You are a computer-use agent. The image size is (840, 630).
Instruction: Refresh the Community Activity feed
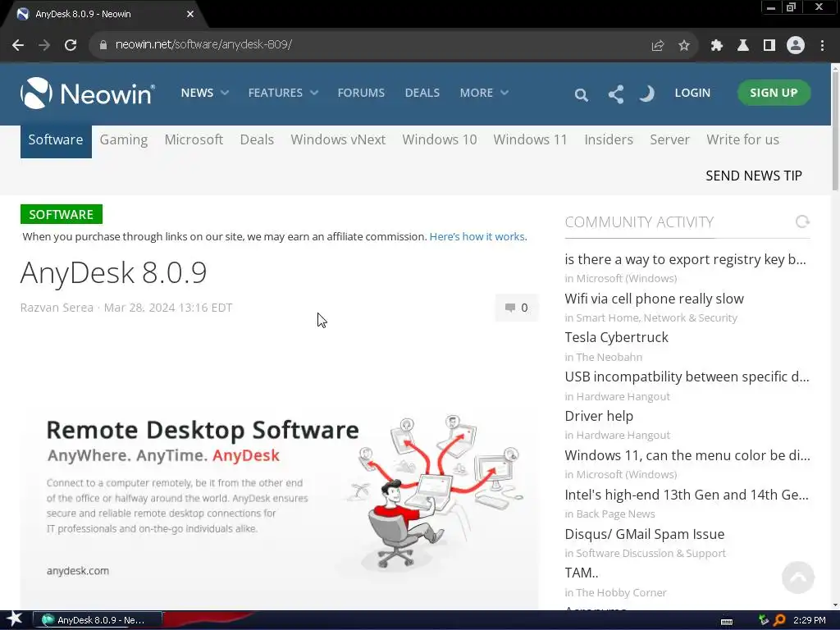802,221
